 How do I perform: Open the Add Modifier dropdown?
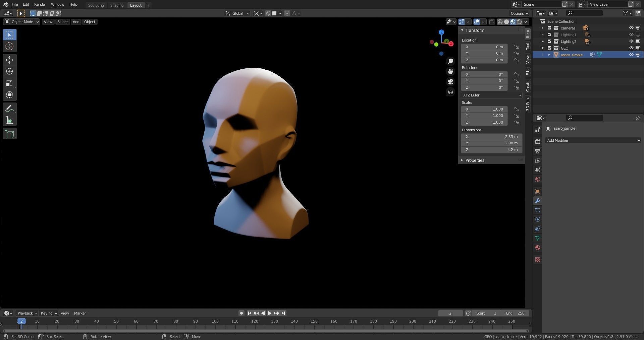[593, 140]
